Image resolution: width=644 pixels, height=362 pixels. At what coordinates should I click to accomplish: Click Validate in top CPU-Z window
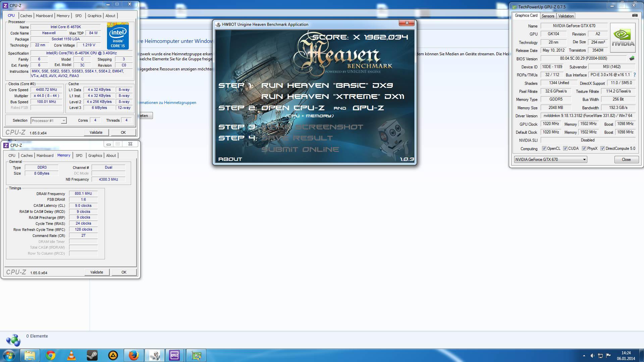pos(96,132)
